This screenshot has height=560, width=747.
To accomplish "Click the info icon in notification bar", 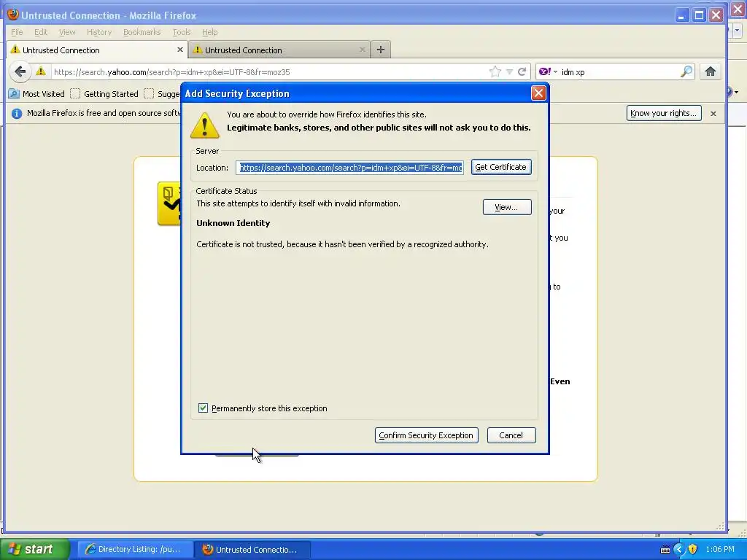I will 17,113.
